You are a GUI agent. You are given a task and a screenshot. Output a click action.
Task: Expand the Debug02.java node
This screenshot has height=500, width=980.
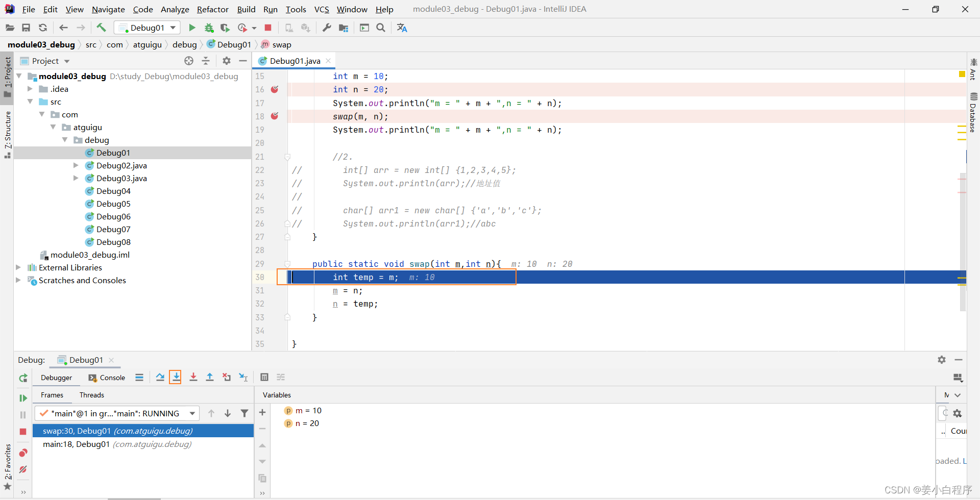click(76, 165)
